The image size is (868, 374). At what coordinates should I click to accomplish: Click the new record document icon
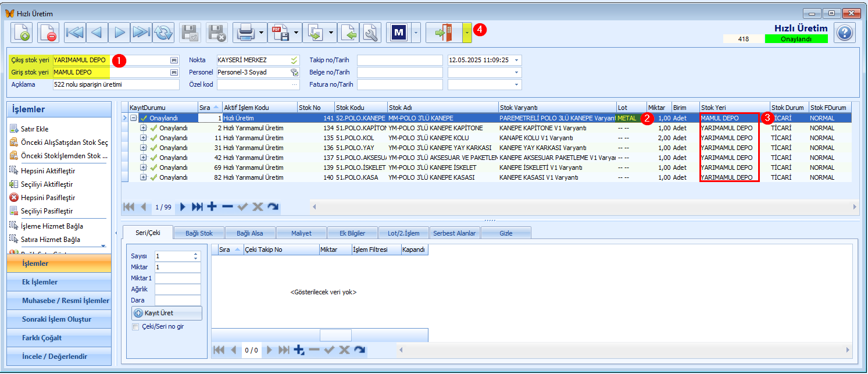(22, 33)
